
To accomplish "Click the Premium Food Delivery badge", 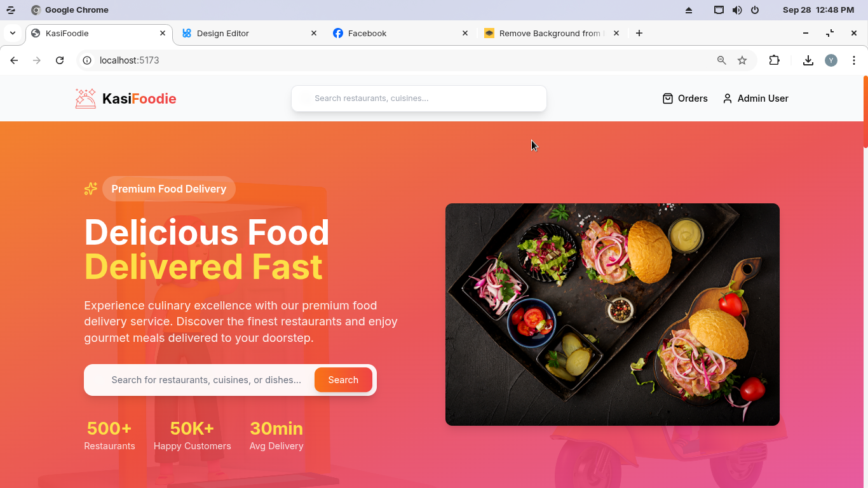I will tap(169, 189).
